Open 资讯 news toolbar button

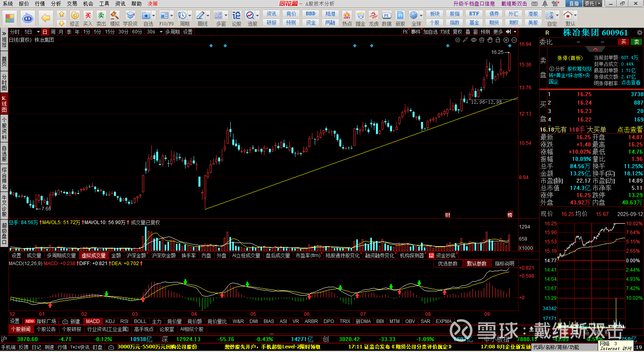coord(272,14)
